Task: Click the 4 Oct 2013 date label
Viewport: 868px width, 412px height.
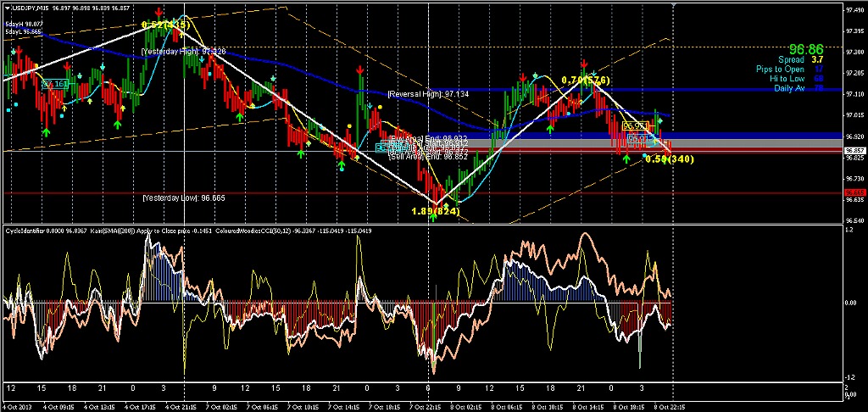Action: [x=16, y=408]
